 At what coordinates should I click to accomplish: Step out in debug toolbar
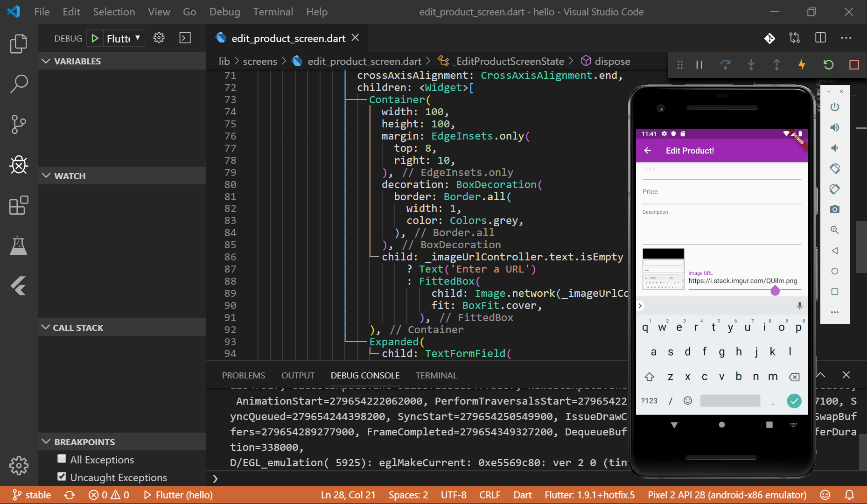776,65
